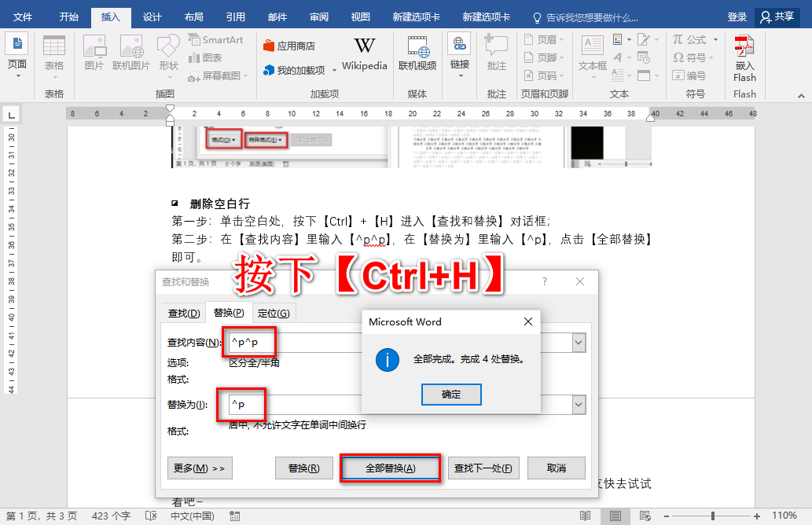The width and height of the screenshot is (812, 525).
Task: Expand the 替换为 history dropdown arrow
Action: pyautogui.click(x=579, y=405)
